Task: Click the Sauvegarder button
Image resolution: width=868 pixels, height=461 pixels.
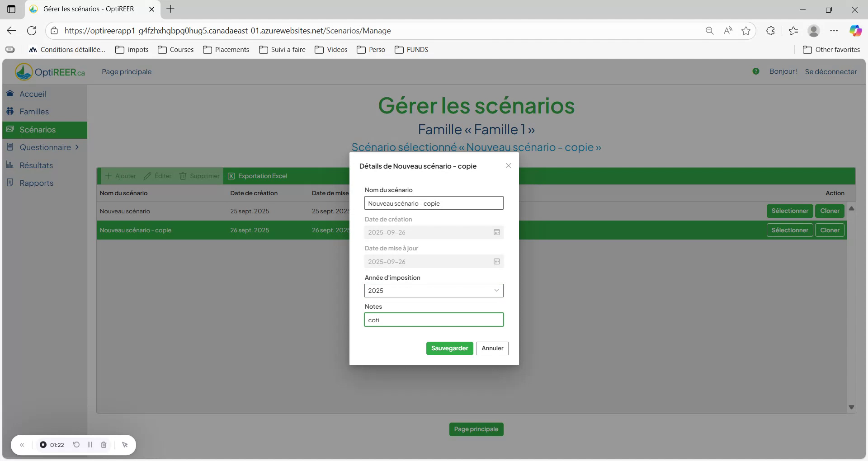Action: [449, 348]
